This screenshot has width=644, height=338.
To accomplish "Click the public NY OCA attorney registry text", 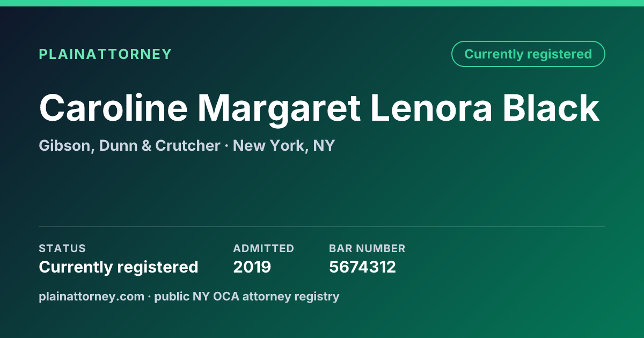I will pos(247,296).
